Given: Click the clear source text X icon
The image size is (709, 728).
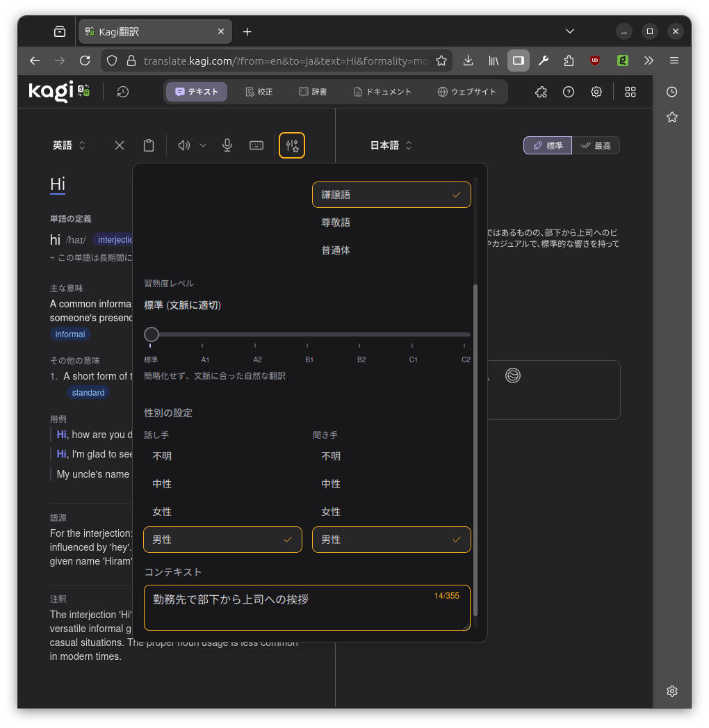Looking at the screenshot, I should coord(120,145).
